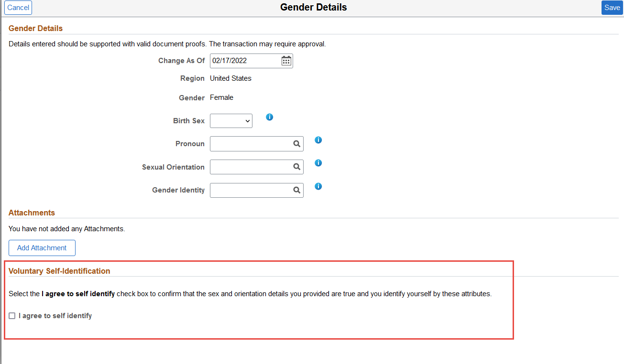Cancel the Gender Details form

(x=18, y=8)
